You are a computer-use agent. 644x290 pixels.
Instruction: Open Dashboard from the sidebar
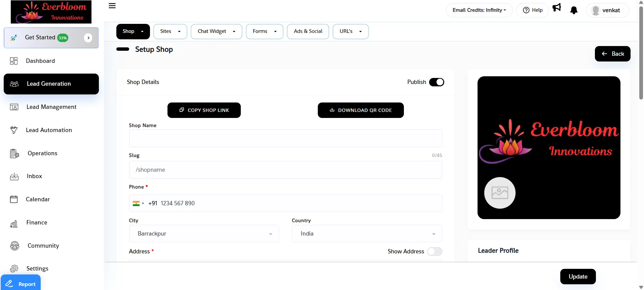tap(40, 61)
